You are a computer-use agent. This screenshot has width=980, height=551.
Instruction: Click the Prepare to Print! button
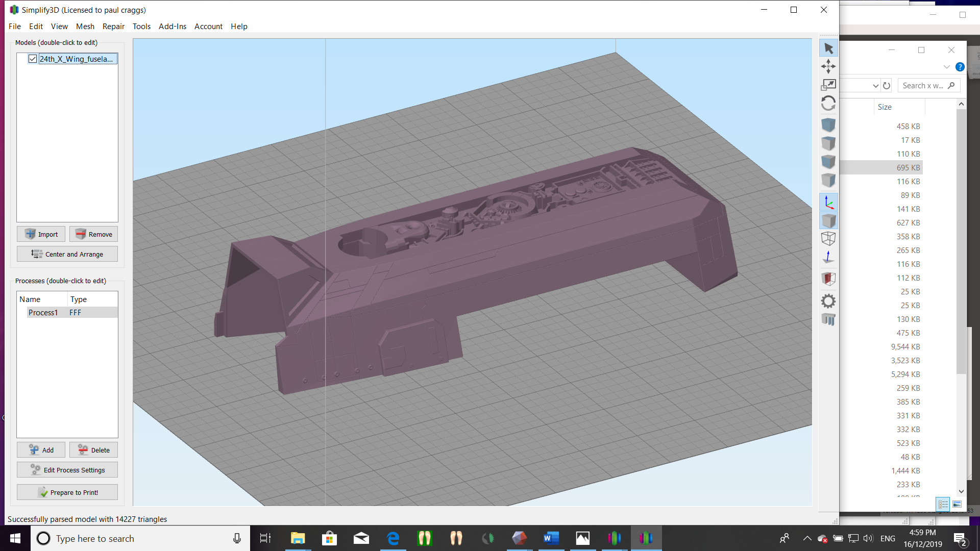(67, 492)
